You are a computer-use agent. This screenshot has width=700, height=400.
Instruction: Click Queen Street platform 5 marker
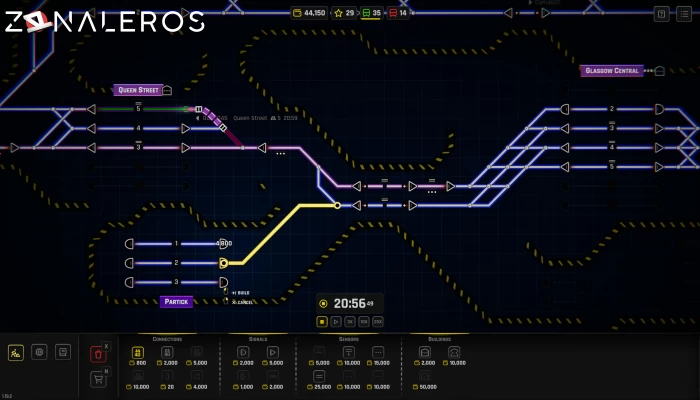[x=138, y=108]
